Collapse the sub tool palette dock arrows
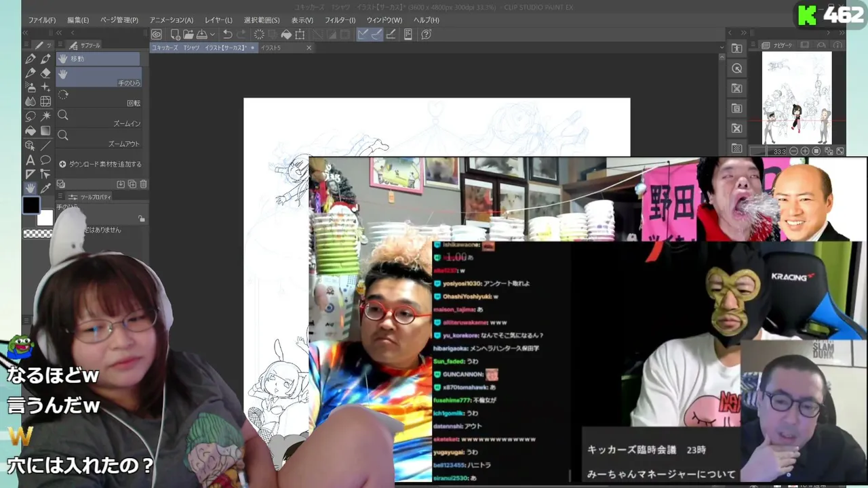 60,33
